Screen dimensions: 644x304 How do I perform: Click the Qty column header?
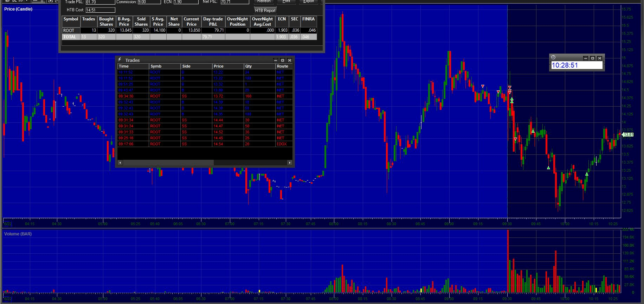[x=259, y=66]
